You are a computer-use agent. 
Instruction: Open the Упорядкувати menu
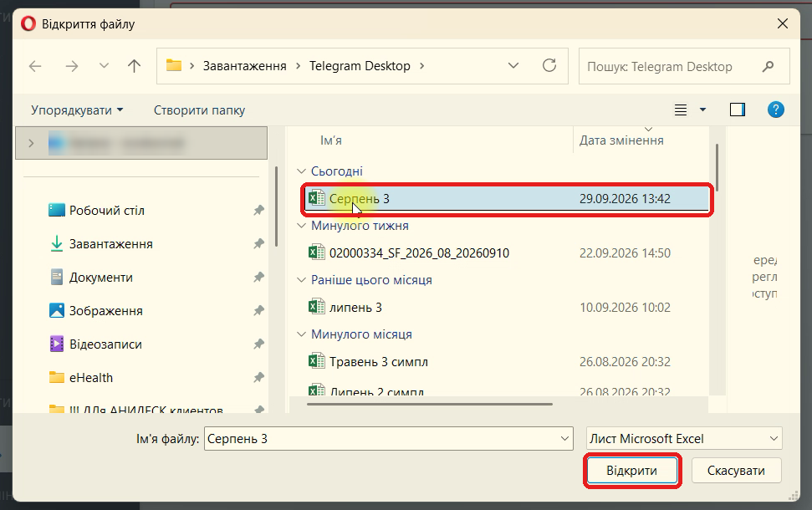point(77,110)
